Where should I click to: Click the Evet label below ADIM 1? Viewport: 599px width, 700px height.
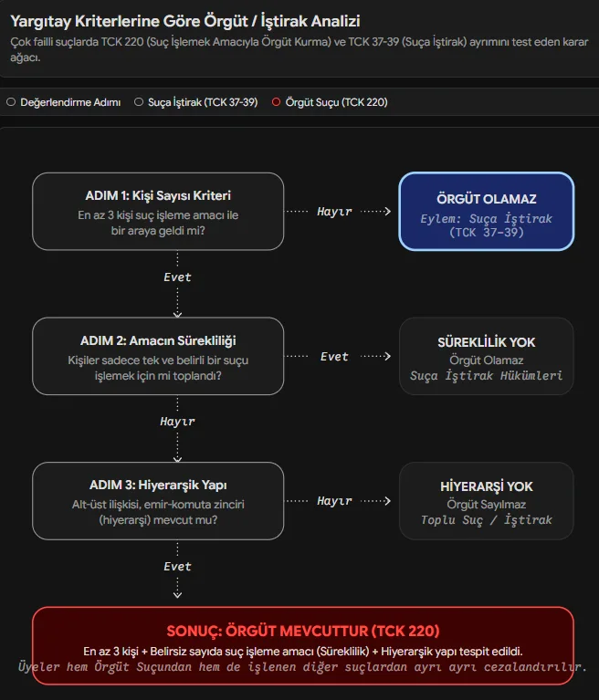point(177,277)
